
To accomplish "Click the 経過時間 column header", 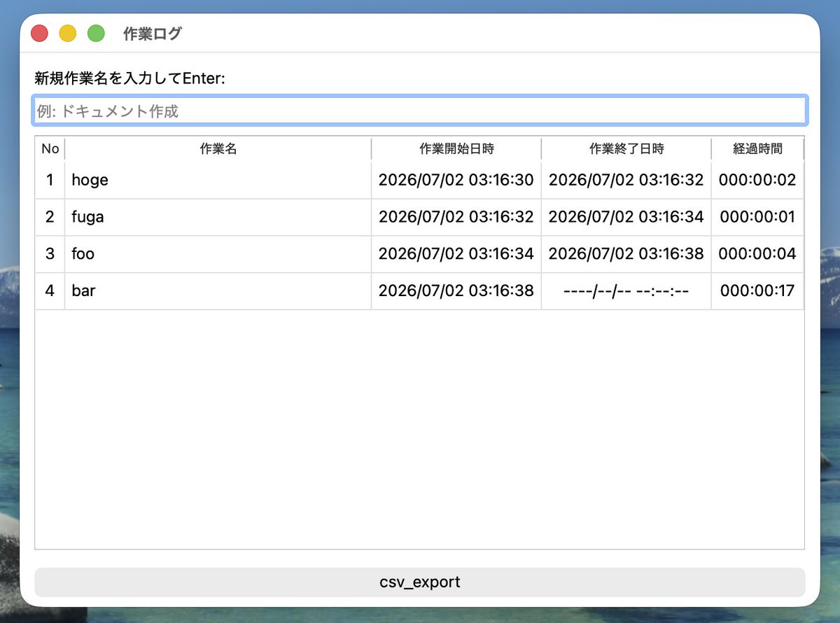I will tap(757, 148).
